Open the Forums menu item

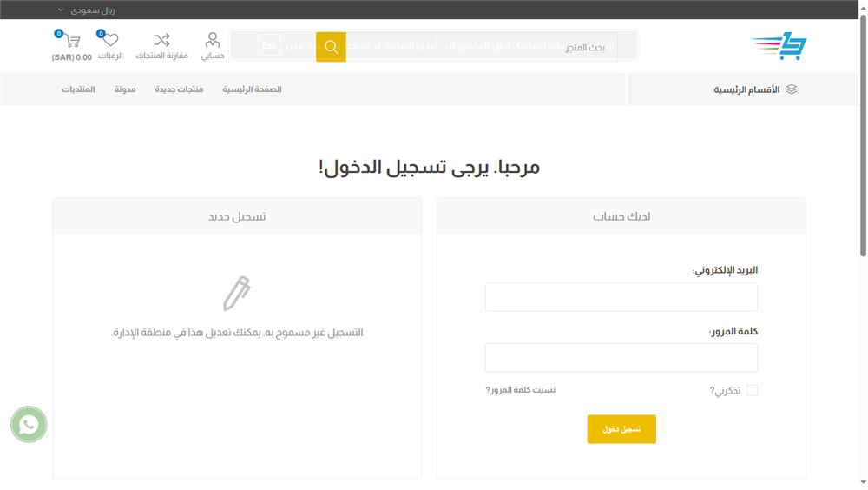click(78, 89)
